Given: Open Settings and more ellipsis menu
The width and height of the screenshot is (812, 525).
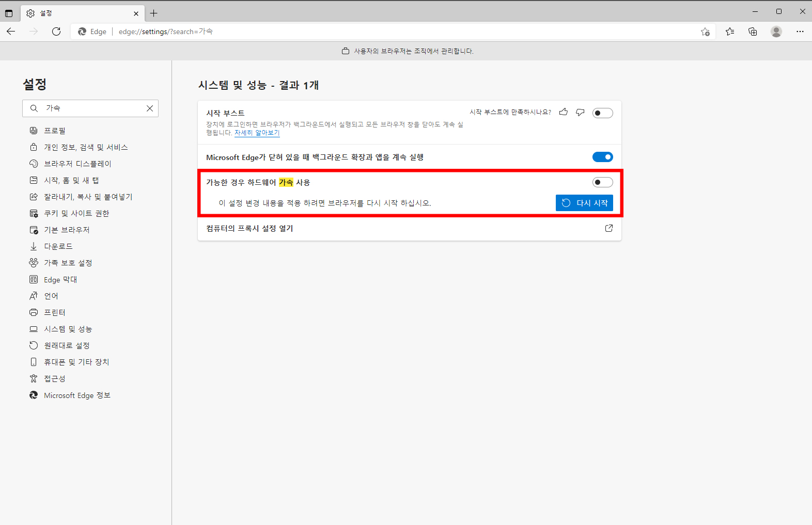Looking at the screenshot, I should pyautogui.click(x=800, y=31).
